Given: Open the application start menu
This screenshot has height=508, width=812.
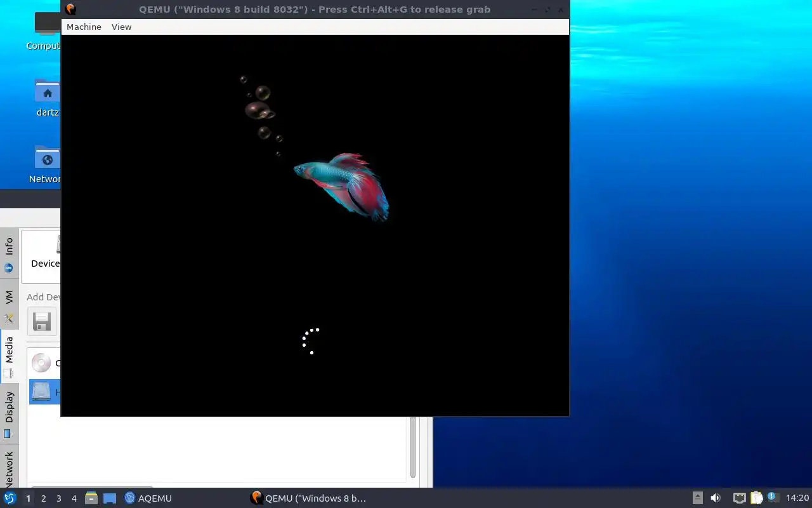Looking at the screenshot, I should point(10,498).
